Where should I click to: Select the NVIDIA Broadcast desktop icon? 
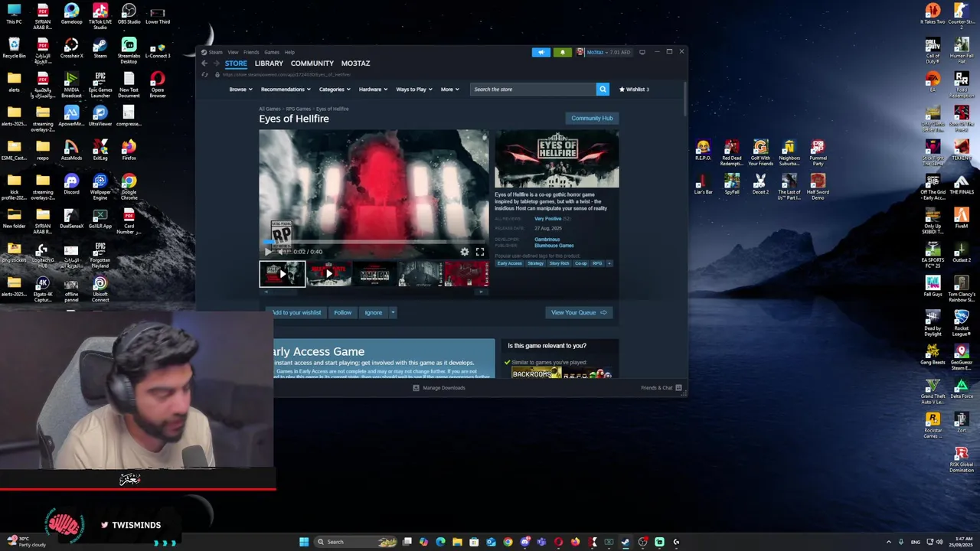pos(71,85)
